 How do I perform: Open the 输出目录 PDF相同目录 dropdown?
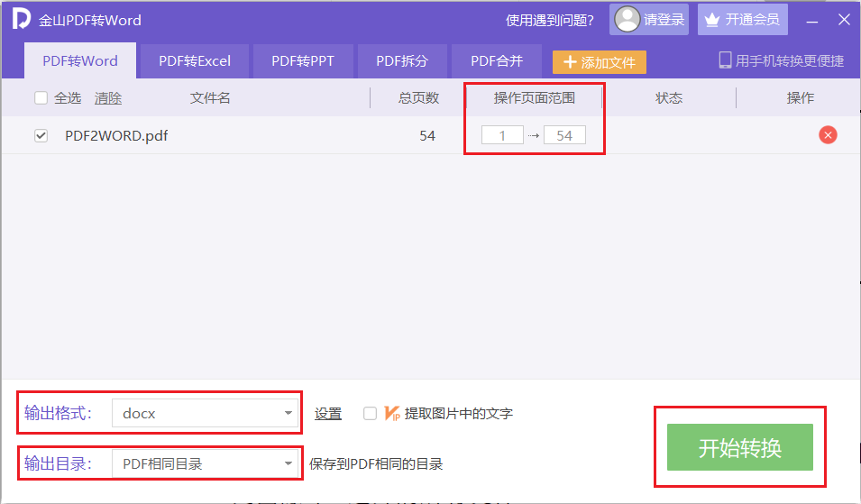click(x=205, y=463)
